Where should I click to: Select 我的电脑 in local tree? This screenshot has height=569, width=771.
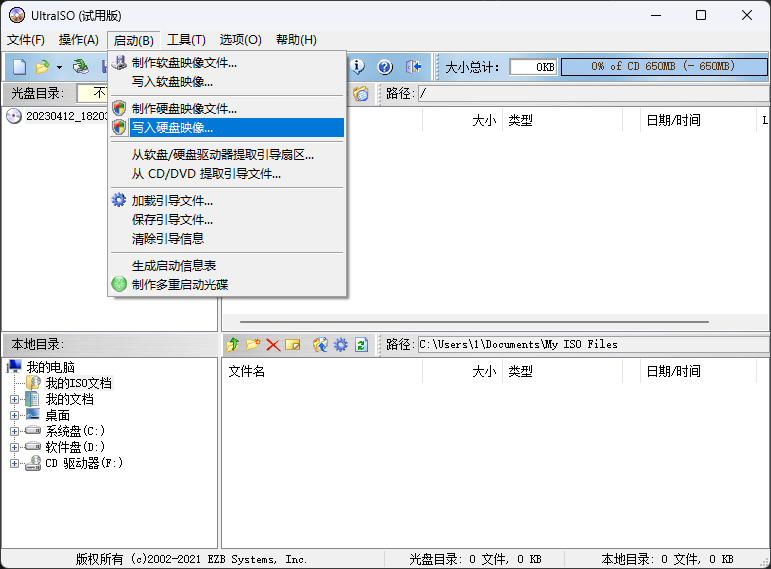50,367
